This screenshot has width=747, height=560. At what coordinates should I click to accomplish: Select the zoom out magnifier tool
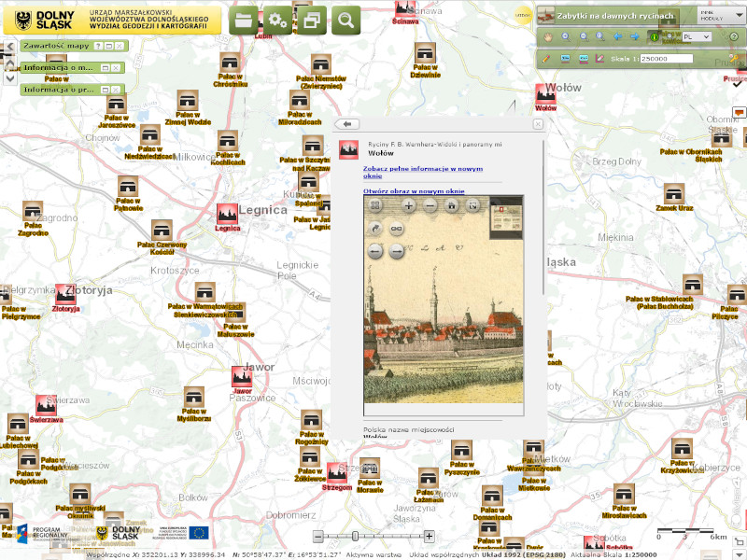tap(583, 36)
